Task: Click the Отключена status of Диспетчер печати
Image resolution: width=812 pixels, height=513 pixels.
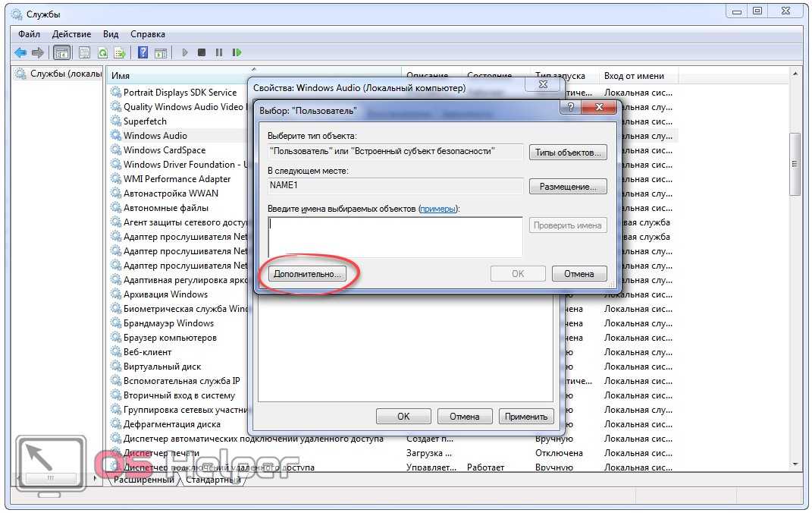Action: click(559, 453)
